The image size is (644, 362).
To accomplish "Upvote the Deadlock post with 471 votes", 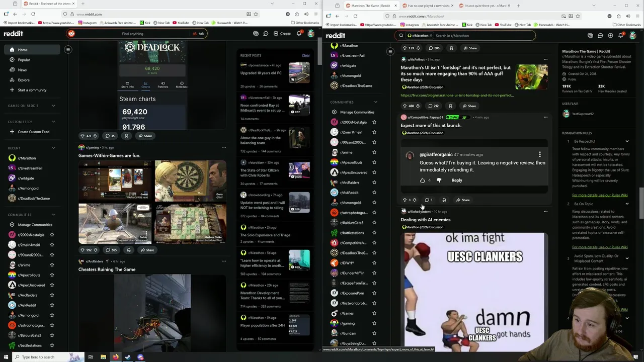I will [83, 136].
